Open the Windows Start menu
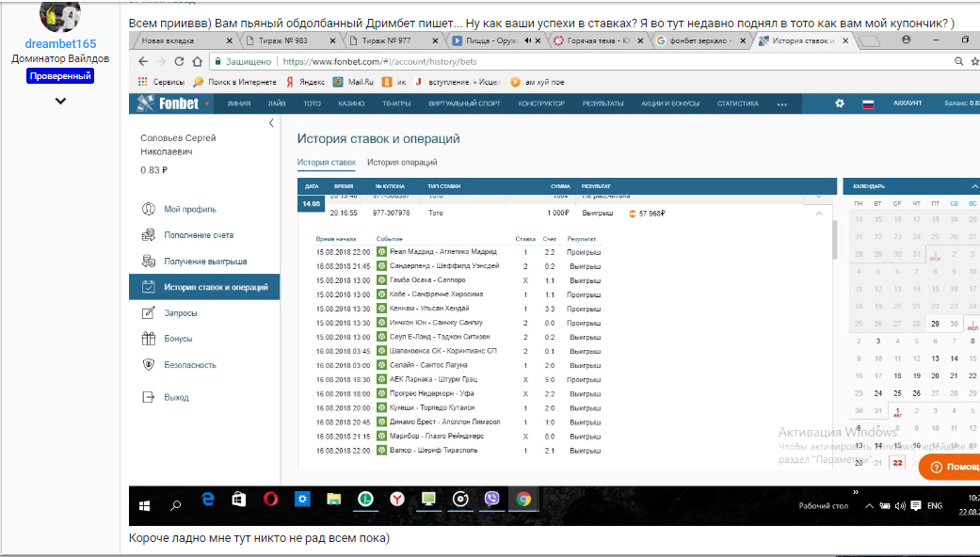The width and height of the screenshot is (980, 557). 144,506
